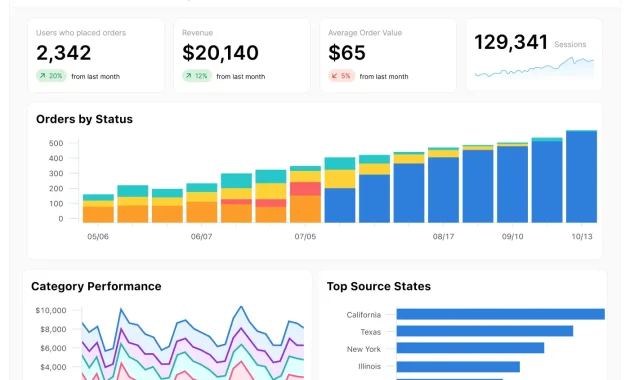
Task: Click the 08/17 axis date label
Action: click(x=443, y=237)
